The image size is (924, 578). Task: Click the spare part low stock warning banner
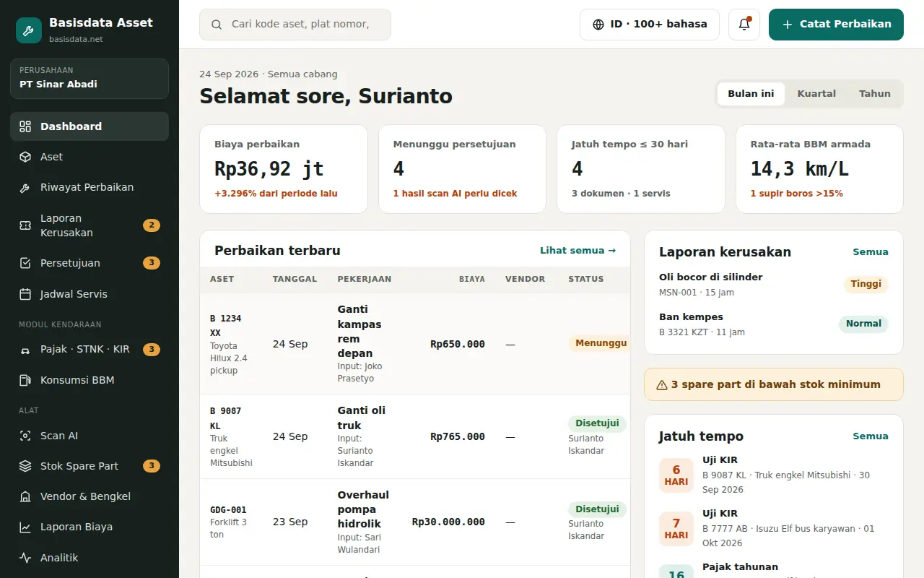pyautogui.click(x=774, y=384)
